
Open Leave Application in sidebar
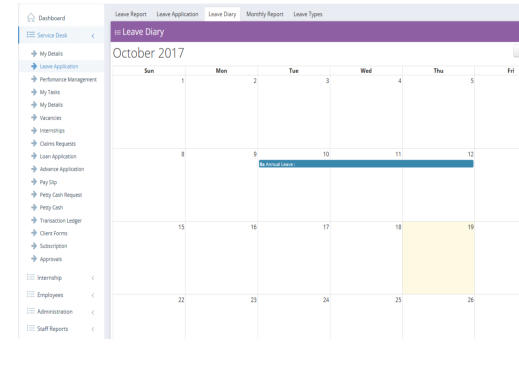(59, 67)
